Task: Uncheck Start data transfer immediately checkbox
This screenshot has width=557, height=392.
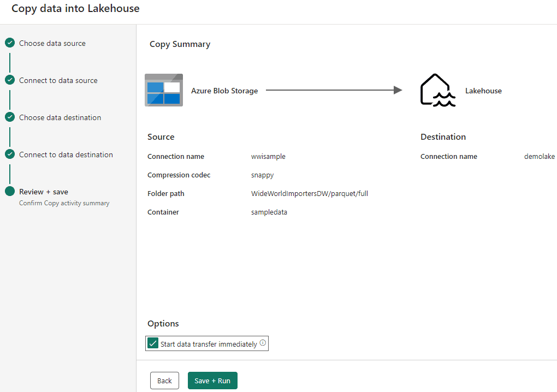Action: point(153,343)
